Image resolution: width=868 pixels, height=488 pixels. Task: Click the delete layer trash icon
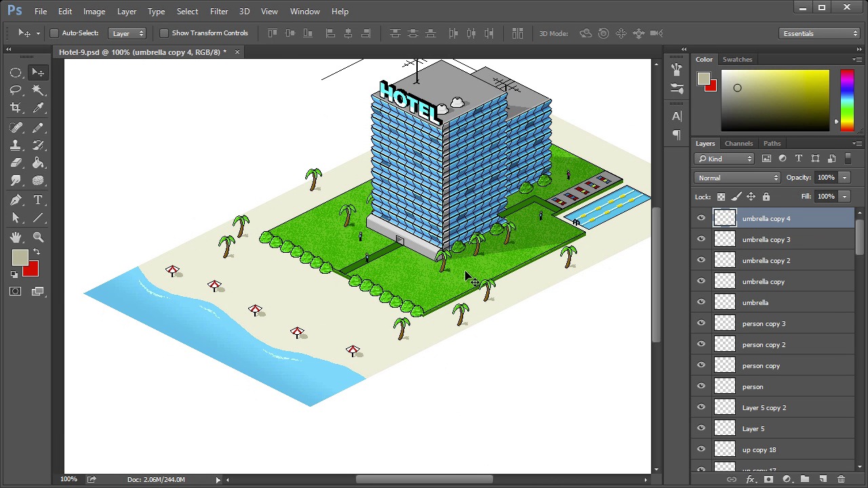pyautogui.click(x=841, y=479)
